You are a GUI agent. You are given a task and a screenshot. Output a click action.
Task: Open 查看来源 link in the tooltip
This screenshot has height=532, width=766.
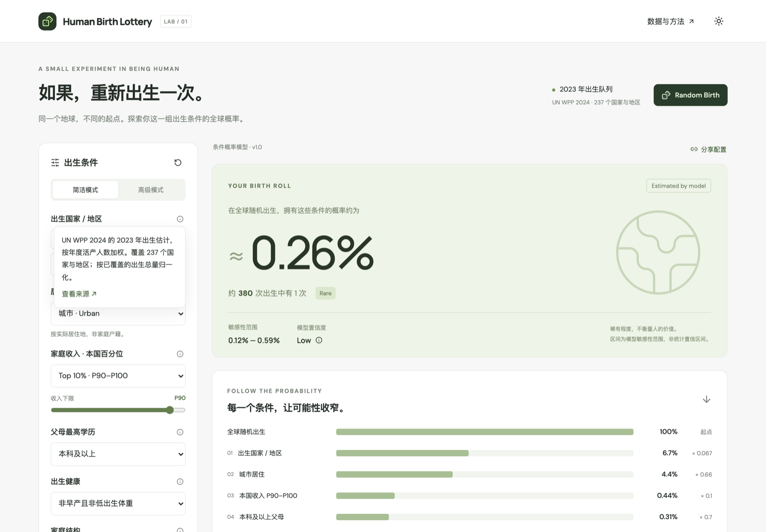79,294
